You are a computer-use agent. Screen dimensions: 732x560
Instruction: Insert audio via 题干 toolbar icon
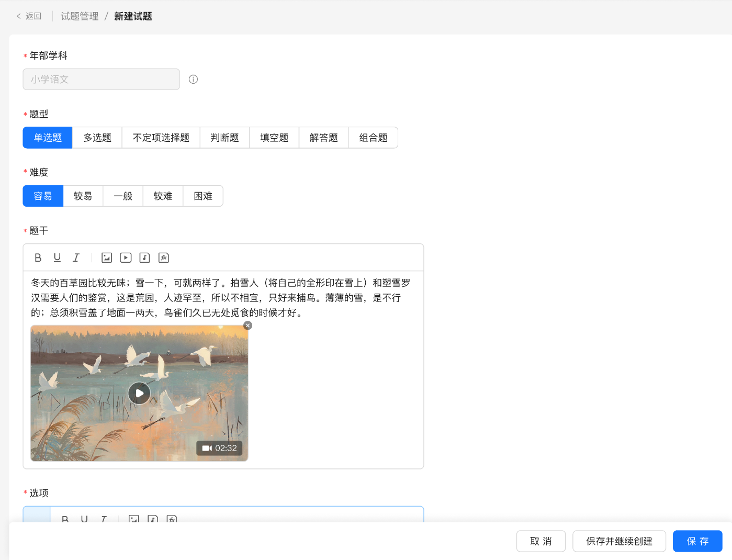tap(144, 257)
